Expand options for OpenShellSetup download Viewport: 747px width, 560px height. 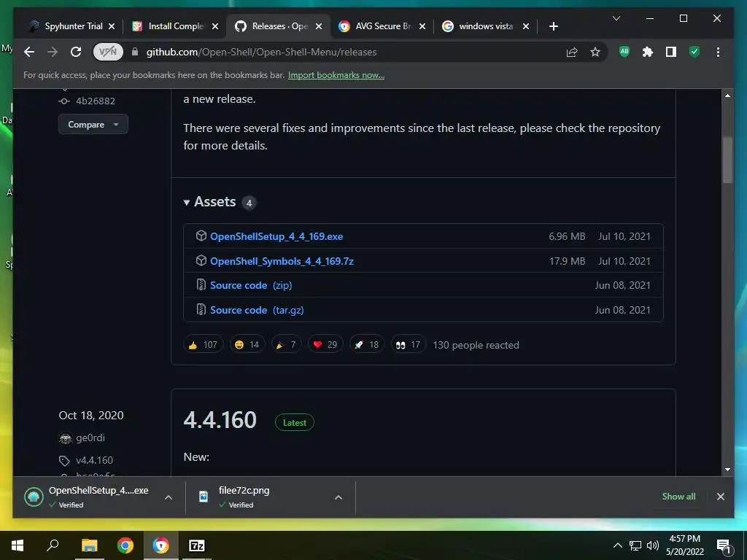point(169,497)
